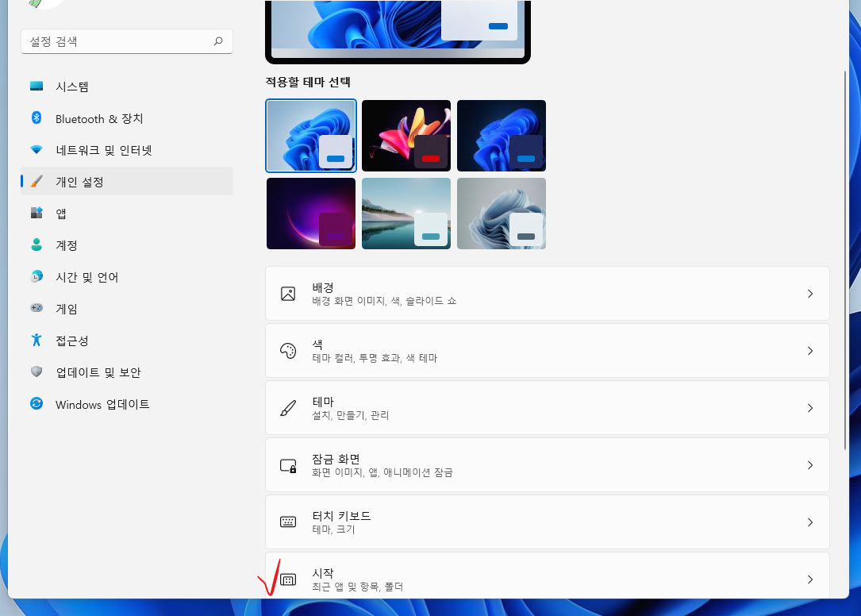Expand the 시작 row chevron

click(810, 579)
